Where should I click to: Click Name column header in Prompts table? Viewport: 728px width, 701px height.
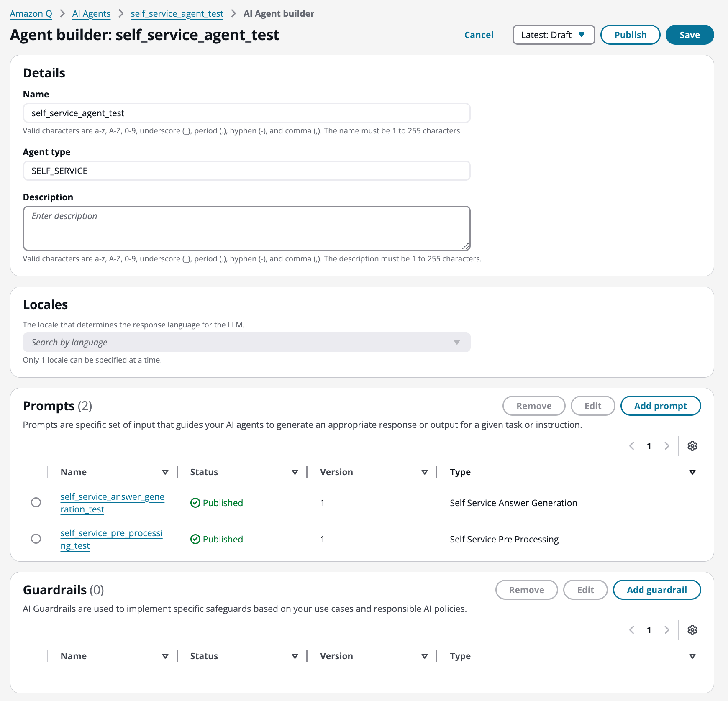coord(74,472)
